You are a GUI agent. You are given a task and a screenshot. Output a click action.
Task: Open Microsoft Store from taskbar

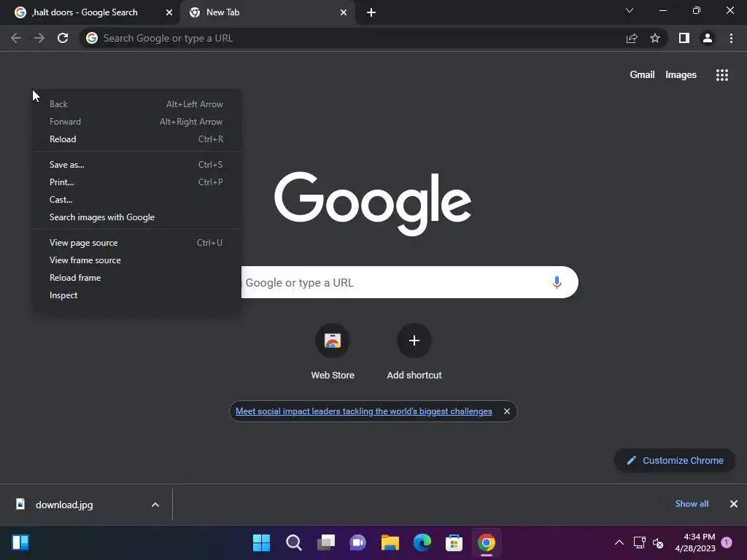[x=454, y=542]
